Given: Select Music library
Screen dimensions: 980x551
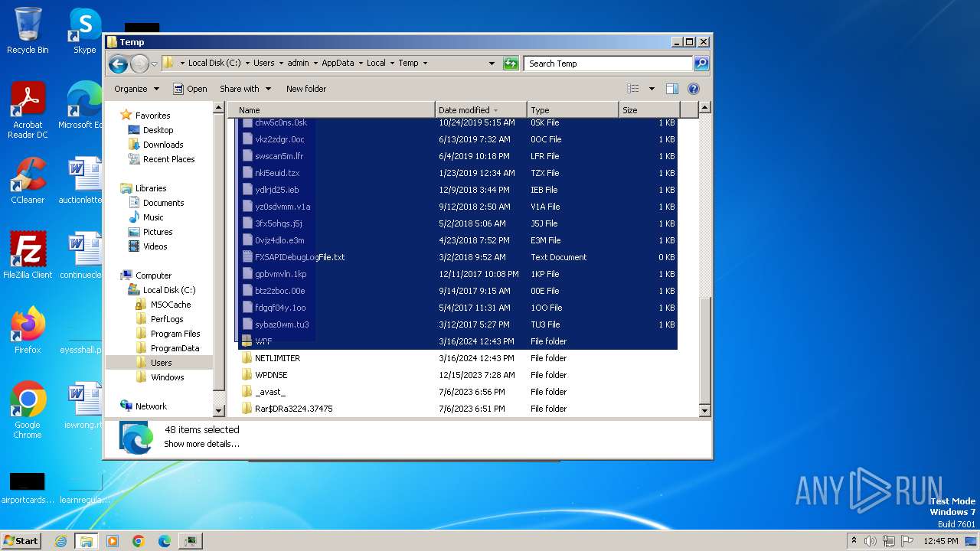Looking at the screenshot, I should click(x=145, y=217).
